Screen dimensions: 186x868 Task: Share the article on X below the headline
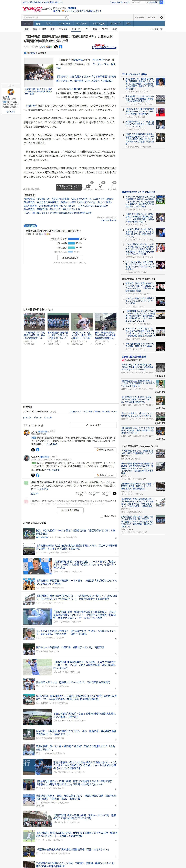(x=56, y=47)
